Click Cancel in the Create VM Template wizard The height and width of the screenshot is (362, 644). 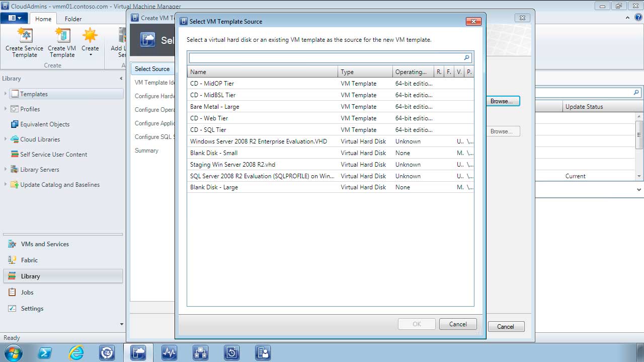(x=506, y=327)
